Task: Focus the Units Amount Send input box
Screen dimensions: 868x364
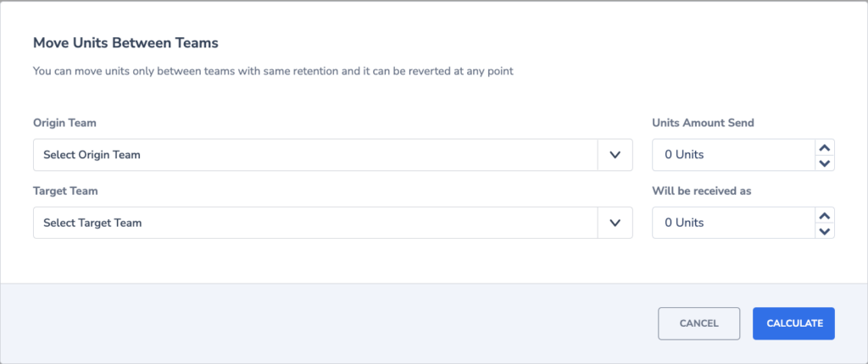Action: click(734, 155)
